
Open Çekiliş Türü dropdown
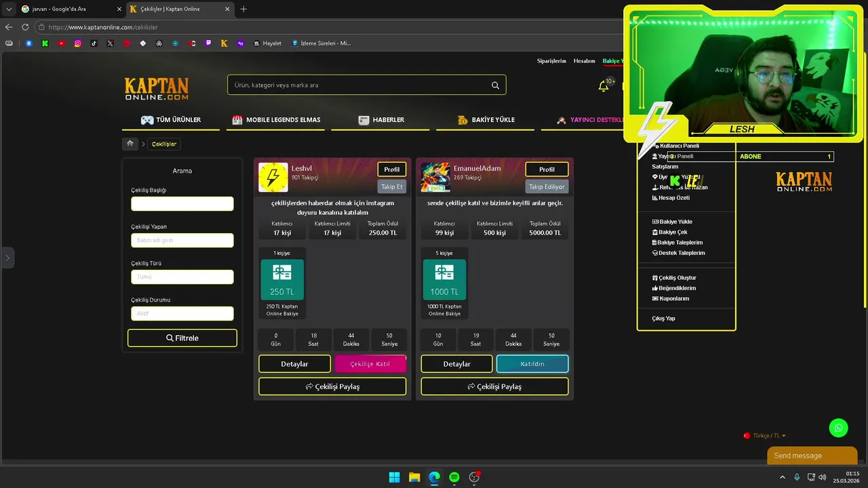pos(182,277)
